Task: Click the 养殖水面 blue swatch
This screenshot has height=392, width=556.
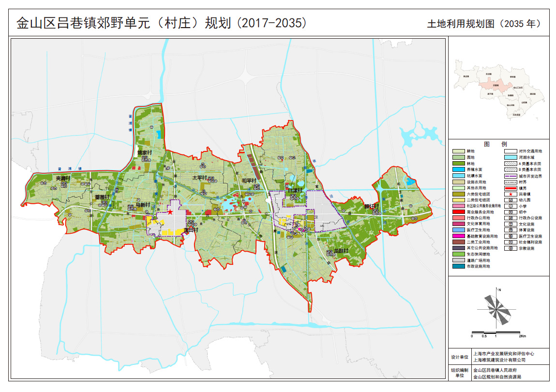Action: click(458, 169)
